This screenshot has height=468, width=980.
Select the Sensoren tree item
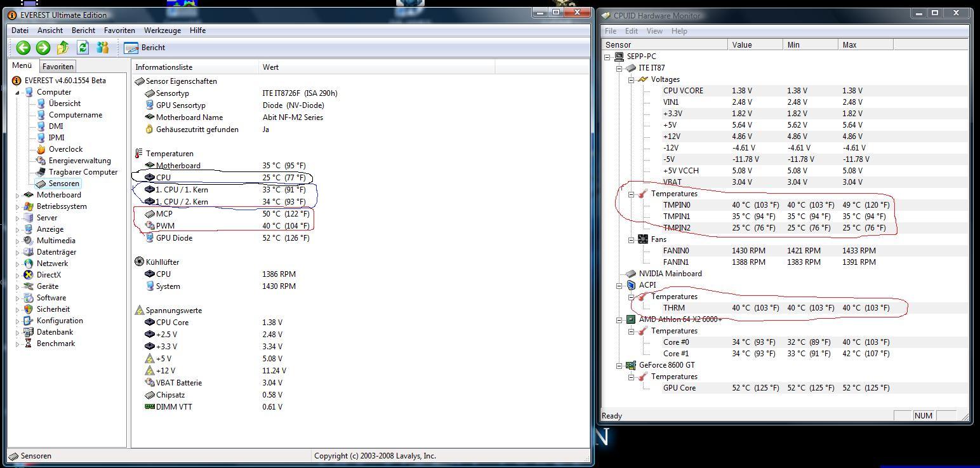(58, 184)
